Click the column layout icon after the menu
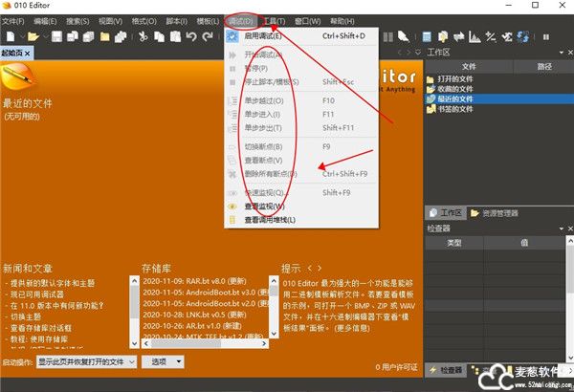This screenshot has height=392, width=574. click(388, 37)
